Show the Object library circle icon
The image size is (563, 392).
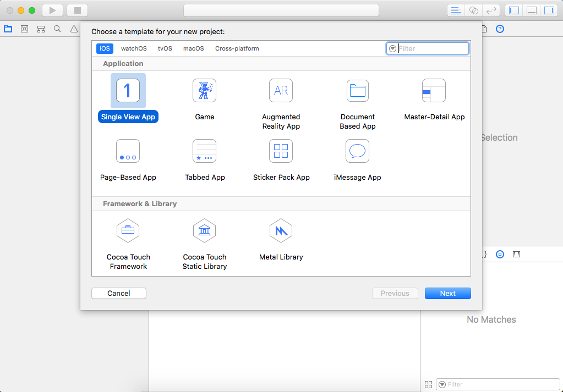coord(500,255)
